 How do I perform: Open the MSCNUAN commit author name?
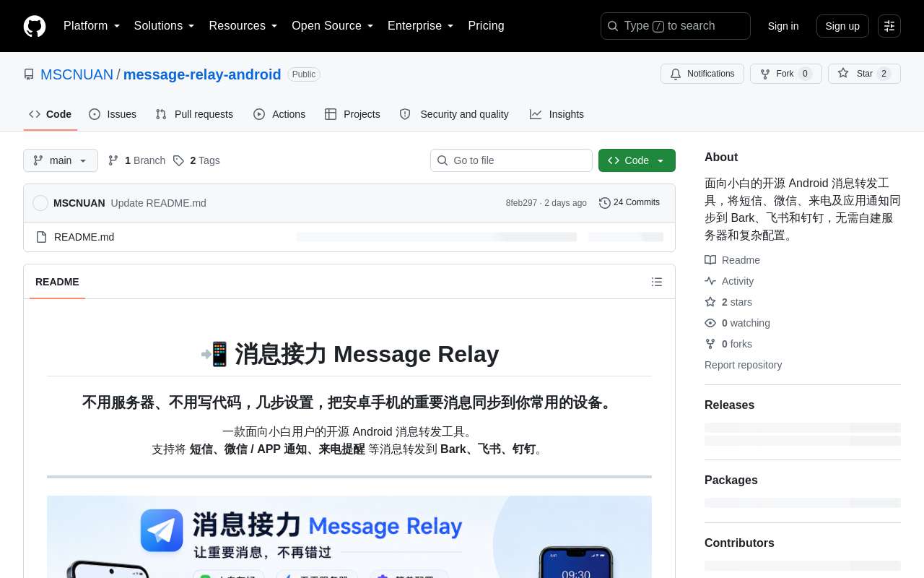[x=79, y=203]
